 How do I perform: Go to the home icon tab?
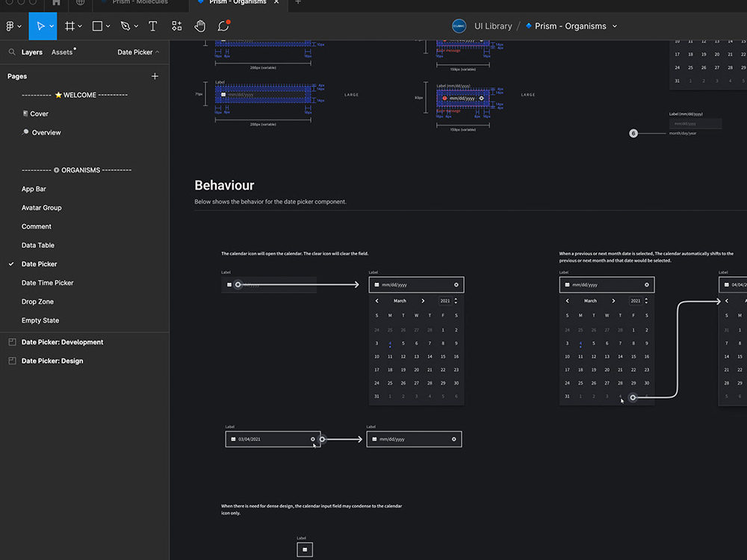[56, 2]
